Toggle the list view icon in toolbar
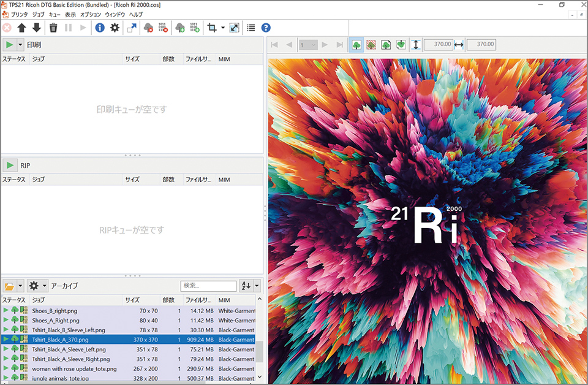The height and width of the screenshot is (385, 588). (251, 28)
